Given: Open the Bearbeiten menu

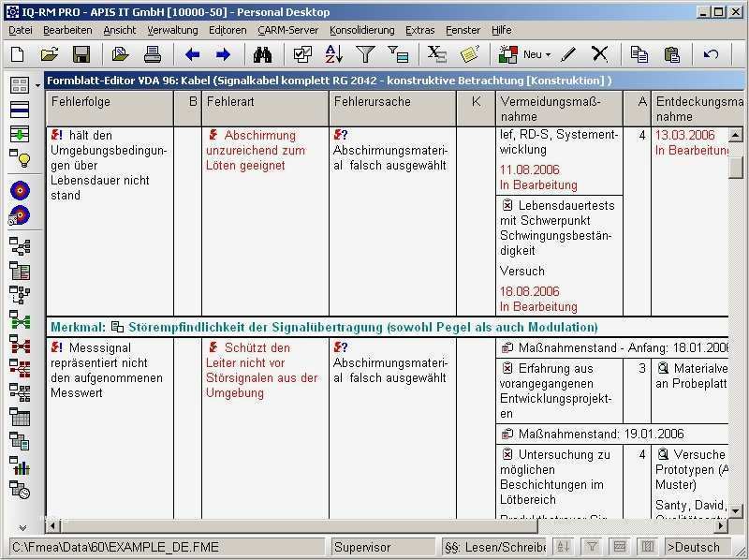Looking at the screenshot, I should click(x=67, y=30).
